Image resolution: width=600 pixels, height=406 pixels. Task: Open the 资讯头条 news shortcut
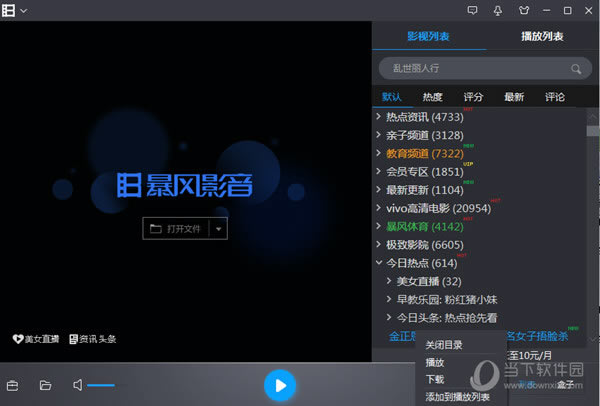pos(93,339)
